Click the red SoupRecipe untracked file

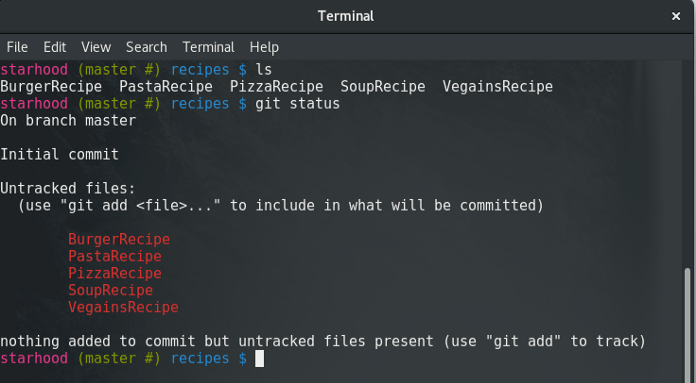pos(111,290)
